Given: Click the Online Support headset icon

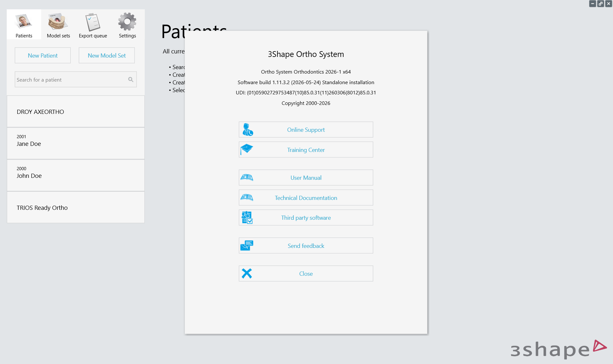Looking at the screenshot, I should coord(247,130).
